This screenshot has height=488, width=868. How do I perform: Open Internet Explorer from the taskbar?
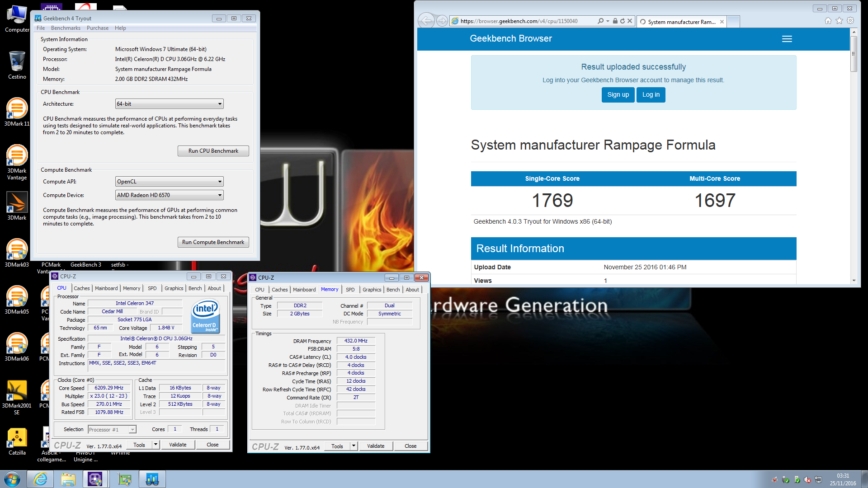click(40, 479)
